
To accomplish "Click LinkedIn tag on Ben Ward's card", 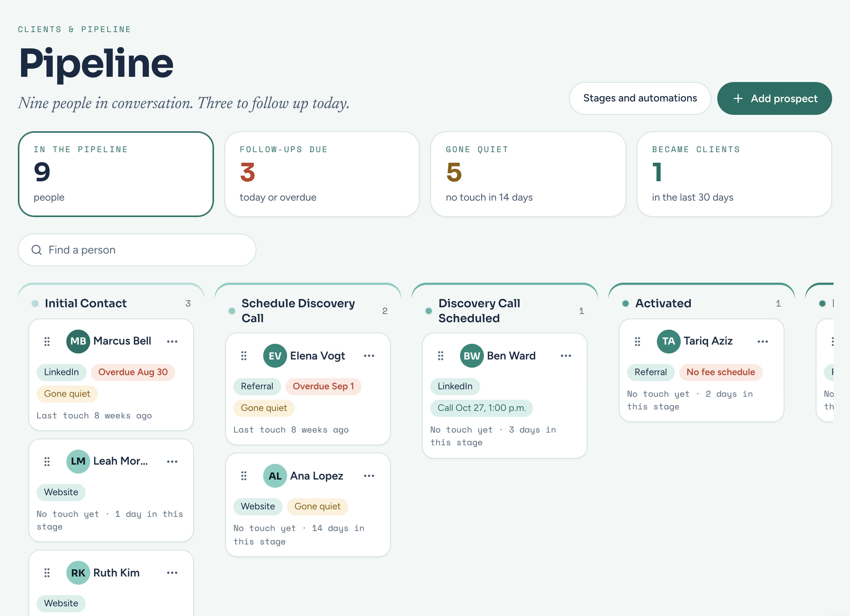I will tap(455, 386).
